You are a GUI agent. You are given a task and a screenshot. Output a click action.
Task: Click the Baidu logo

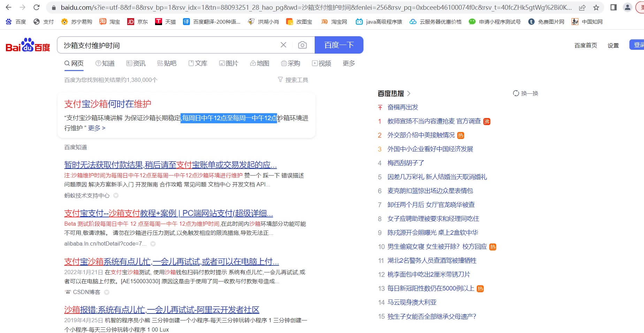point(28,45)
